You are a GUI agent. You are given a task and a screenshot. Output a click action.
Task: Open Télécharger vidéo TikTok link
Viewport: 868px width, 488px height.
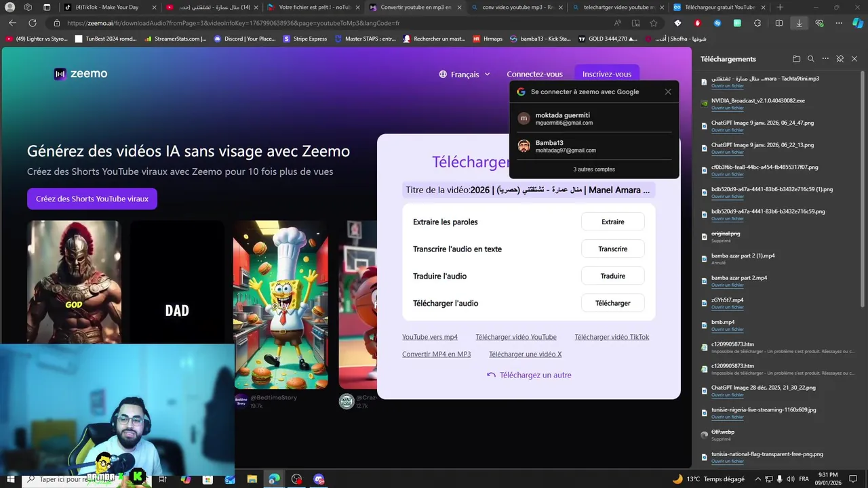tap(612, 337)
